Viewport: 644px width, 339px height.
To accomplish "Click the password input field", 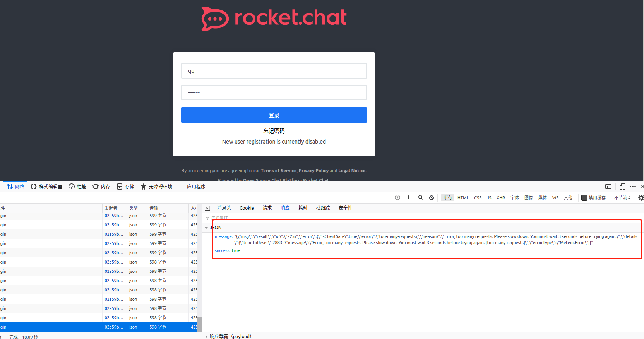I will (274, 92).
